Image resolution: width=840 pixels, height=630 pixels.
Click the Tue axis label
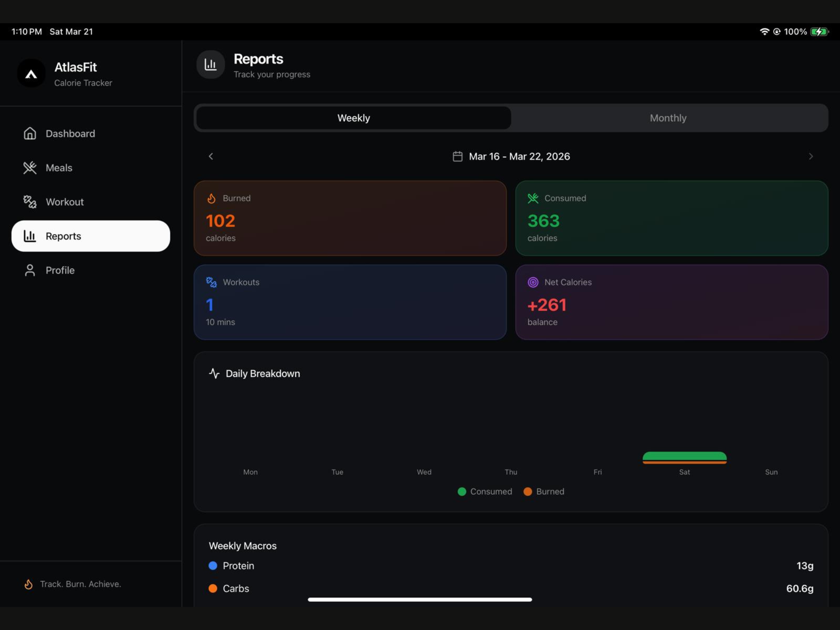coord(337,472)
